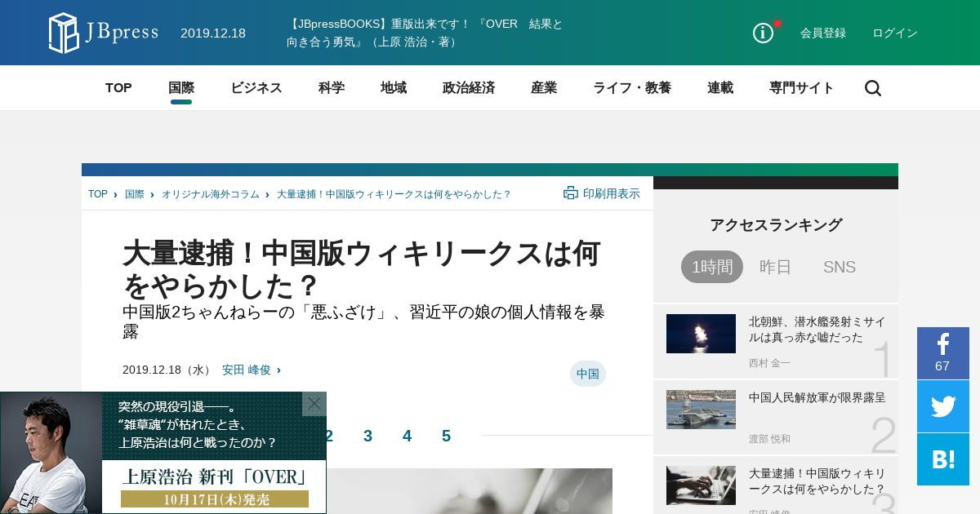Open the 地域 section
The width and height of the screenshot is (980, 514).
(394, 88)
